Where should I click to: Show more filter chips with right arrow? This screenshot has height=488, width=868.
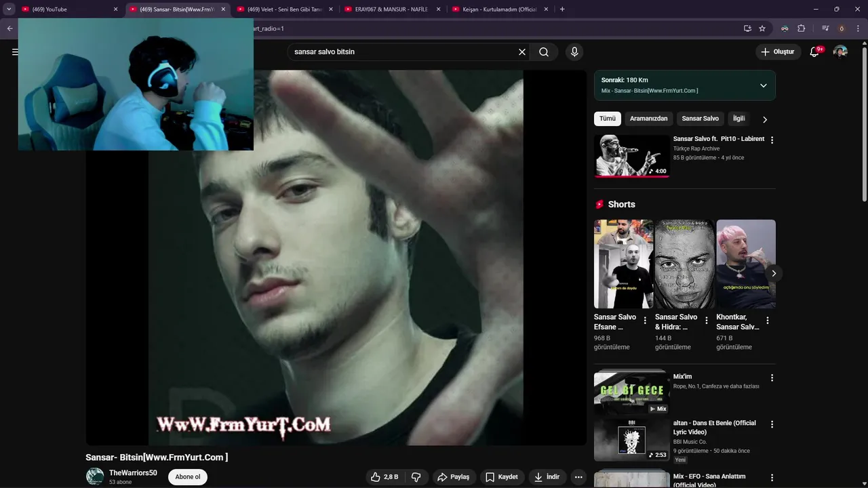point(765,119)
